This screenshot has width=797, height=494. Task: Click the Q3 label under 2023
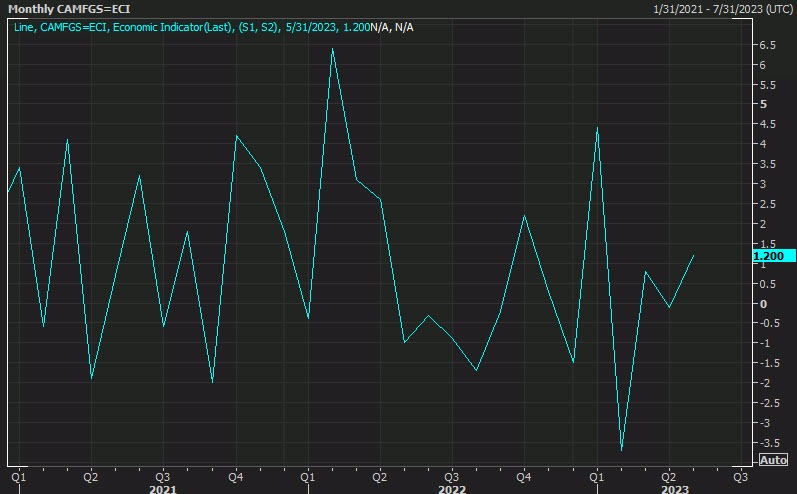pos(741,477)
